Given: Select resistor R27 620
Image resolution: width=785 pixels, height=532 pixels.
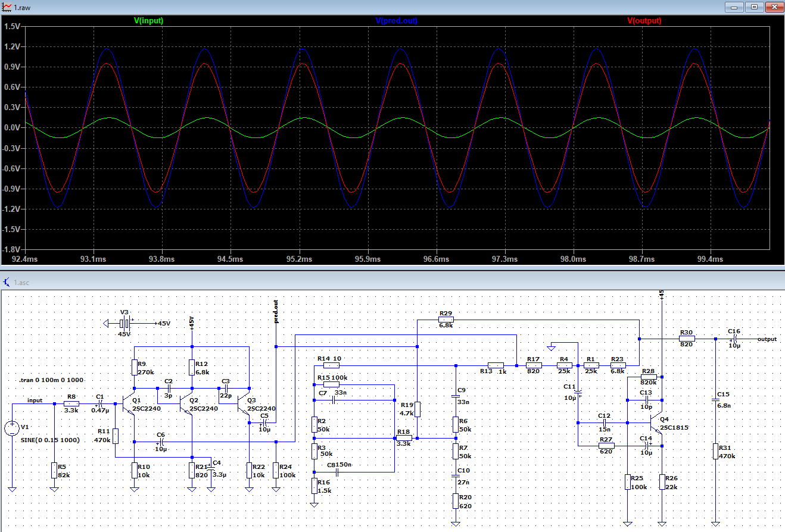Looking at the screenshot, I should click(606, 445).
